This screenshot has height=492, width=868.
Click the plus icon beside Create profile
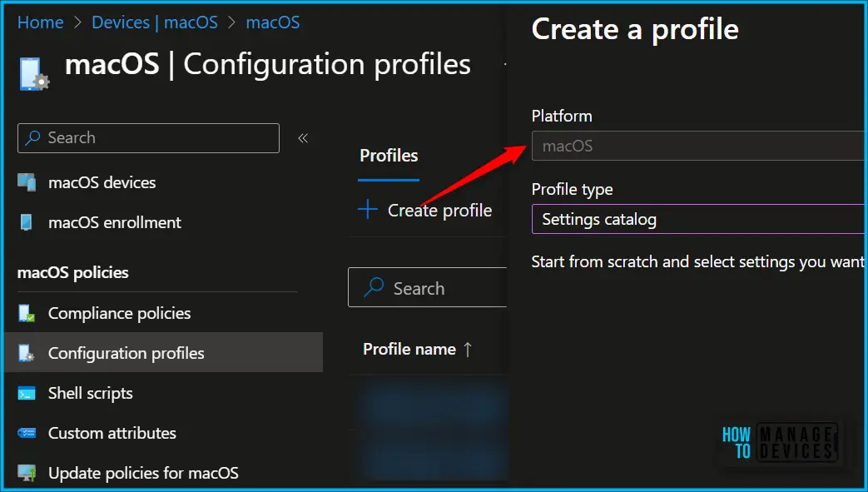click(368, 210)
